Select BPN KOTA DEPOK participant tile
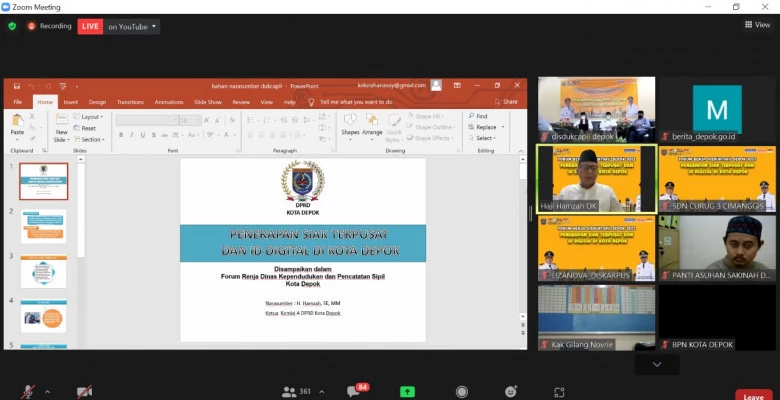Viewport: 780px width, 400px height. [717, 317]
